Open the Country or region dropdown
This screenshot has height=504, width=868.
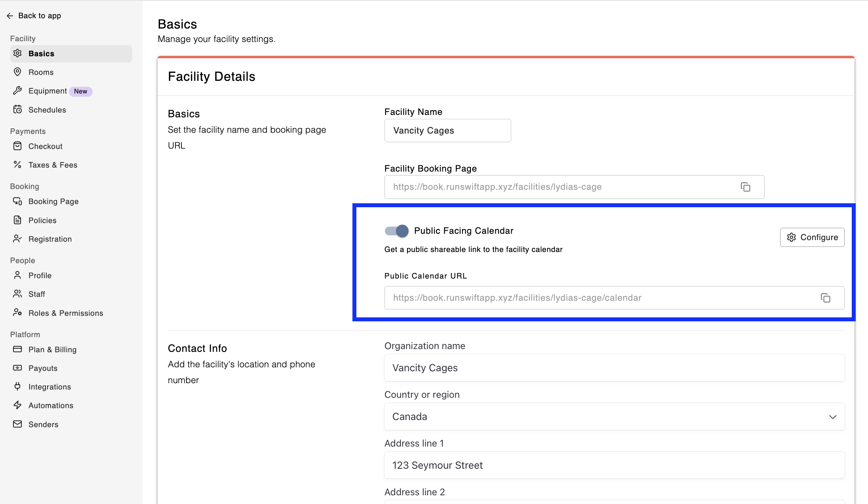point(614,416)
